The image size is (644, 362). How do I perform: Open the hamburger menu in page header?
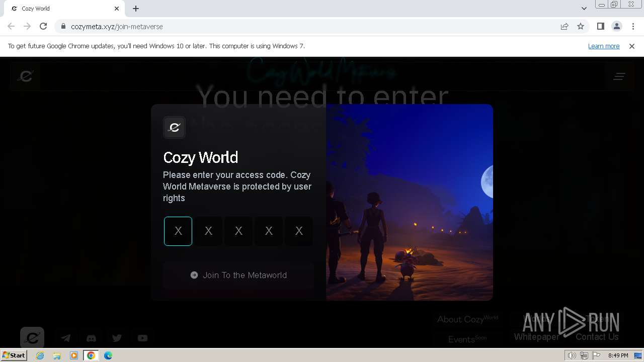[619, 76]
